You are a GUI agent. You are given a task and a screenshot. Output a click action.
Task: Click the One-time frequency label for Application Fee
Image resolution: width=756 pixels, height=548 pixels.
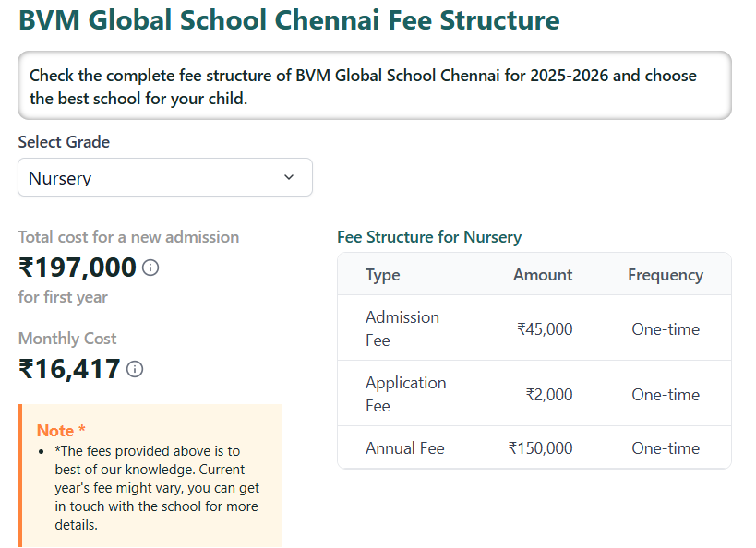[x=666, y=394]
